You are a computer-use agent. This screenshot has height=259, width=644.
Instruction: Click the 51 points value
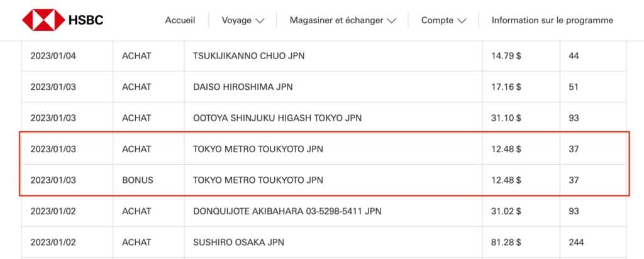tap(573, 87)
